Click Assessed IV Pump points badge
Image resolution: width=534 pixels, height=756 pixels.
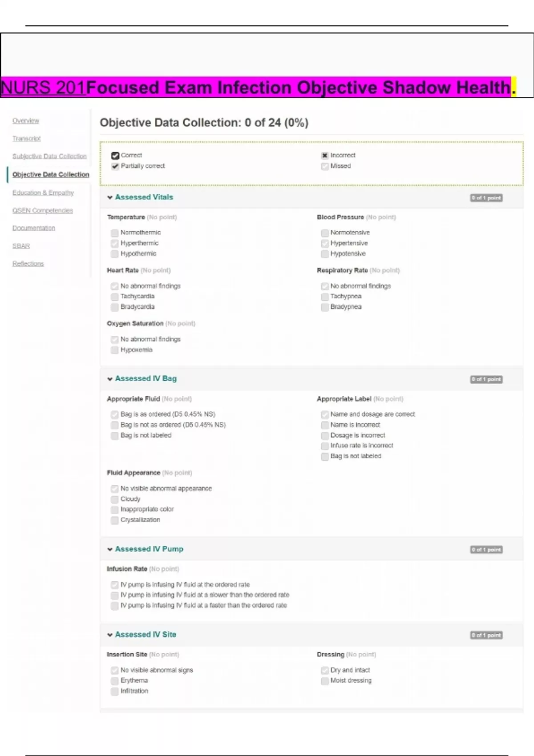point(486,550)
